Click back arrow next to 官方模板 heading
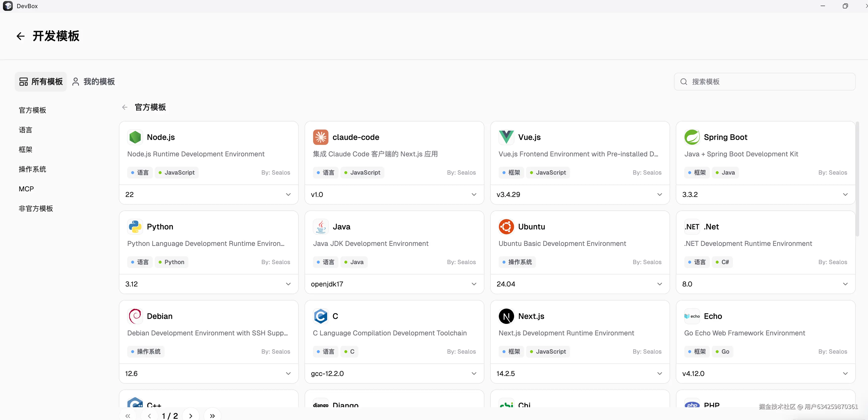868x420 pixels. (125, 107)
